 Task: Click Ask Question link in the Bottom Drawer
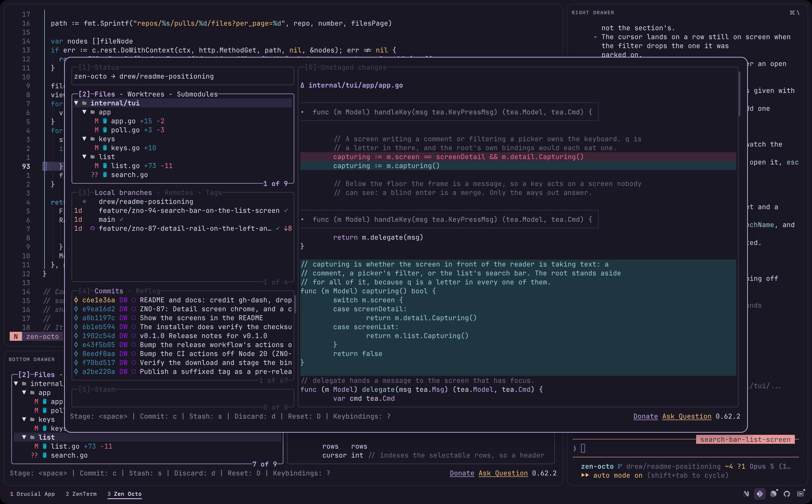click(x=503, y=473)
